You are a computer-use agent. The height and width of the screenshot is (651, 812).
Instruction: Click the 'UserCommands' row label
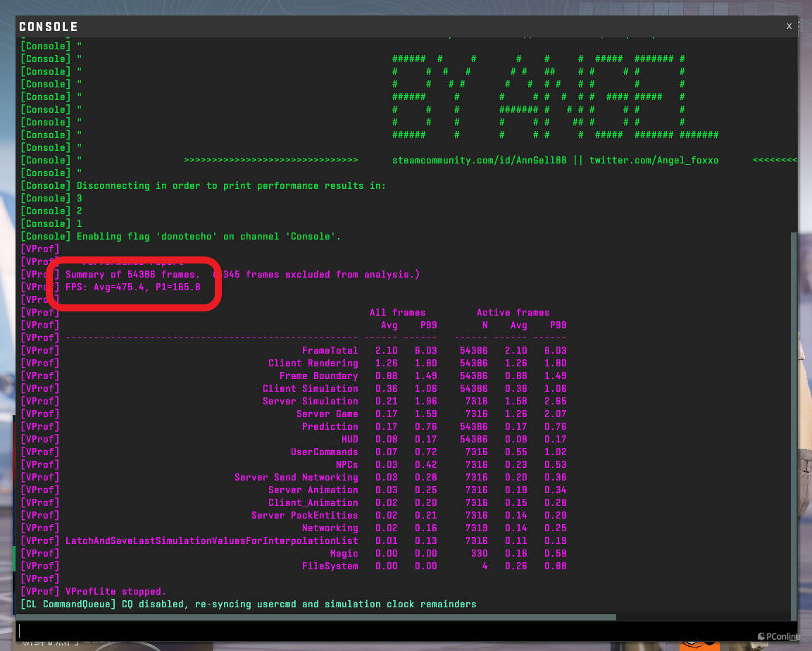click(x=324, y=452)
